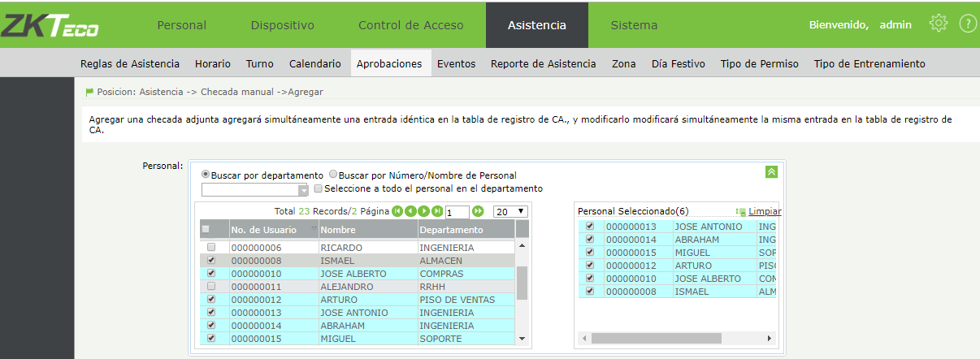980x359 pixels.
Task: Click the page number input field
Action: pos(457,212)
